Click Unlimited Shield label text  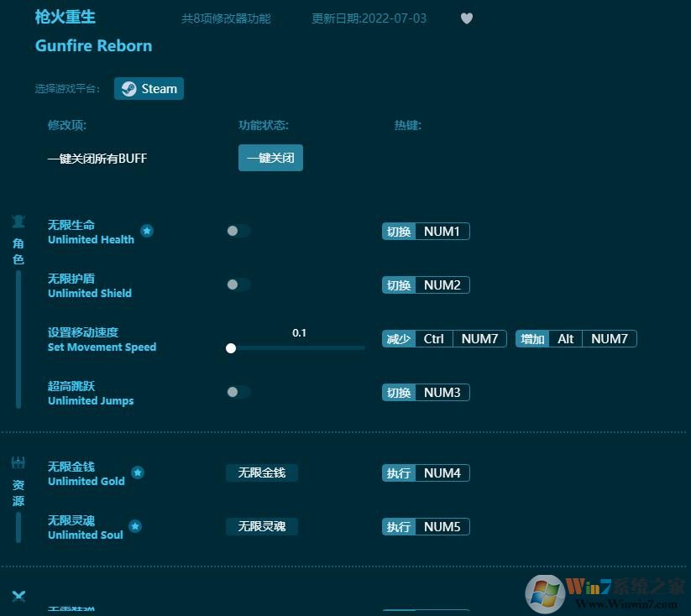pos(90,294)
